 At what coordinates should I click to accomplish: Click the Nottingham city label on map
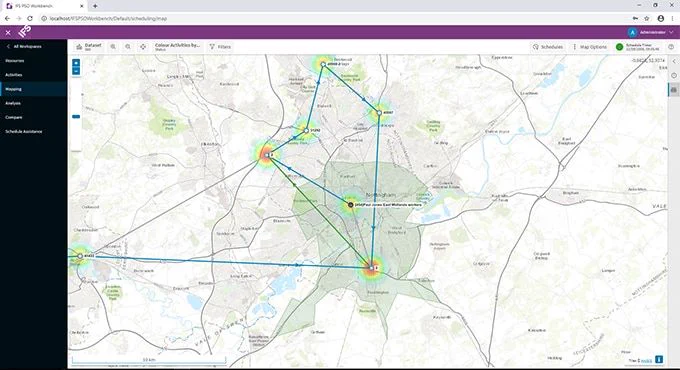381,194
